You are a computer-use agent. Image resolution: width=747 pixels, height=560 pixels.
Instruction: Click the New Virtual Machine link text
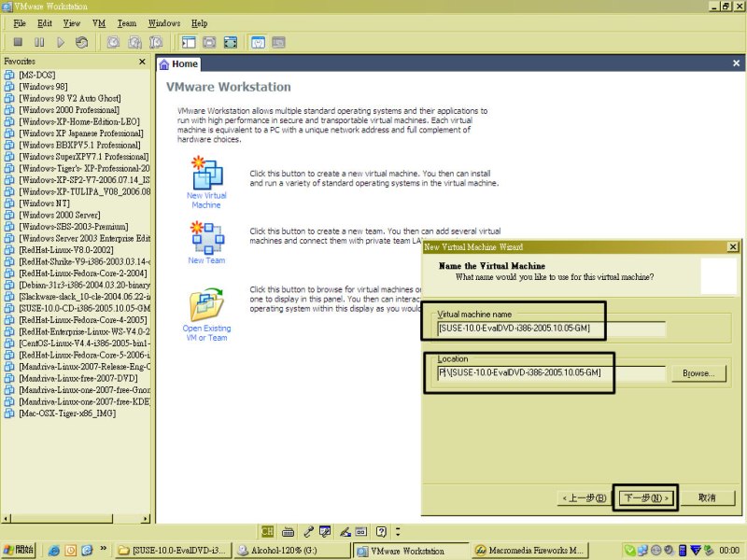[206, 200]
